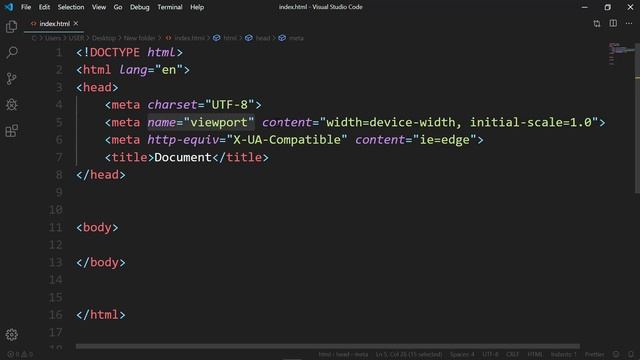
Task: Click the closing head tag on line 8
Action: [101, 175]
